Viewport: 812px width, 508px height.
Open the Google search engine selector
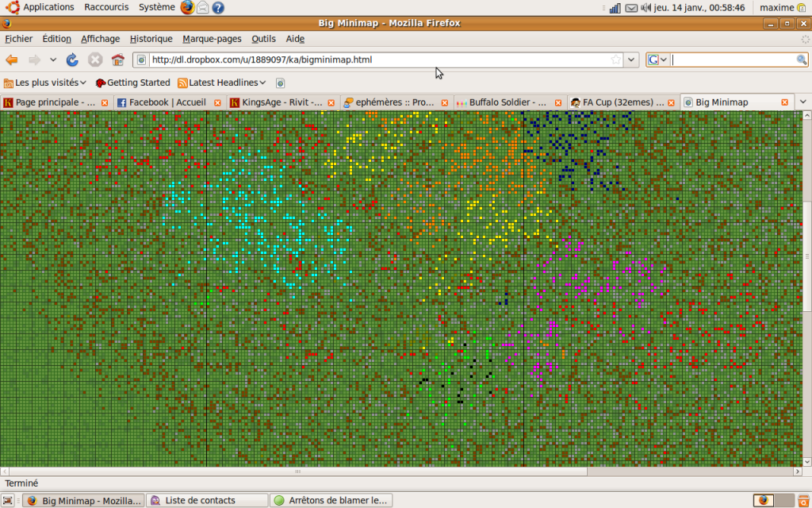pyautogui.click(x=657, y=60)
